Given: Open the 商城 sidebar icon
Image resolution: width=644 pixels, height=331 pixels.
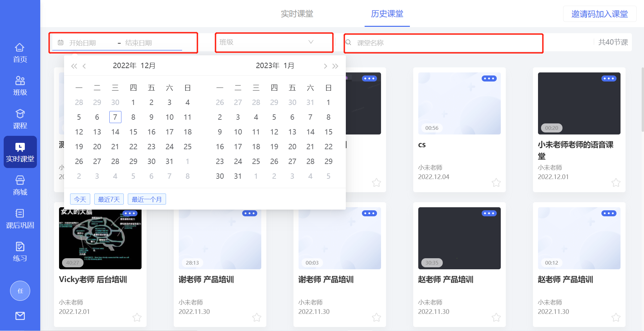Looking at the screenshot, I should (20, 185).
